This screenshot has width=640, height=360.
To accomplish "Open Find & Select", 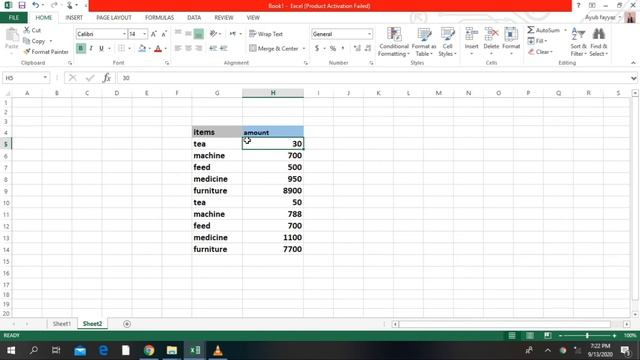I will (599, 42).
